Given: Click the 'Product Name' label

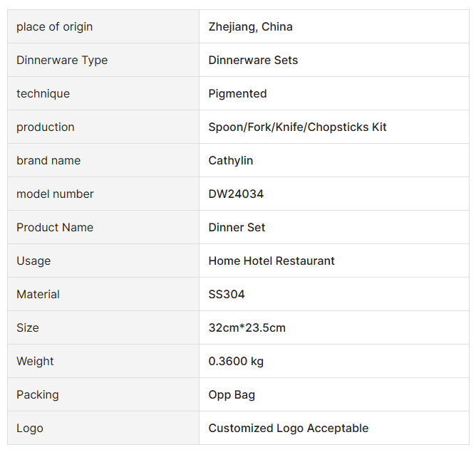Looking at the screenshot, I should click(x=55, y=228).
